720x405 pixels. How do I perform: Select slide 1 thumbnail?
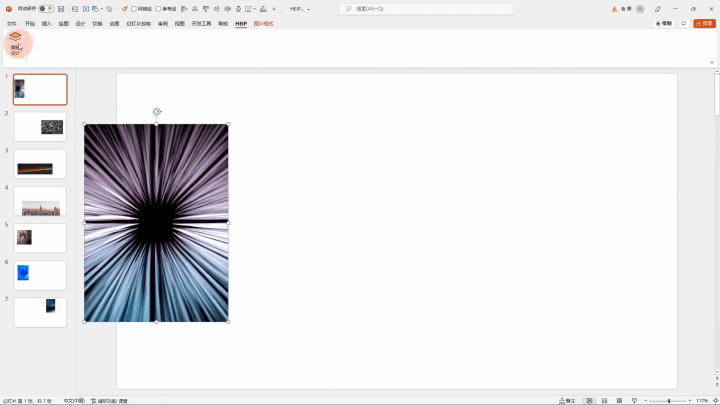(x=40, y=90)
